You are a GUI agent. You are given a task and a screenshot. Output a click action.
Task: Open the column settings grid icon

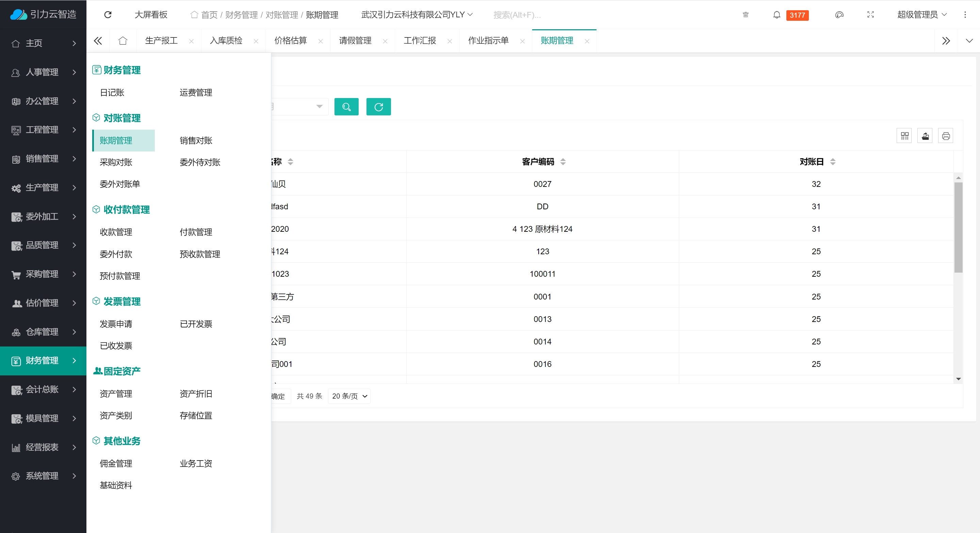[904, 136]
